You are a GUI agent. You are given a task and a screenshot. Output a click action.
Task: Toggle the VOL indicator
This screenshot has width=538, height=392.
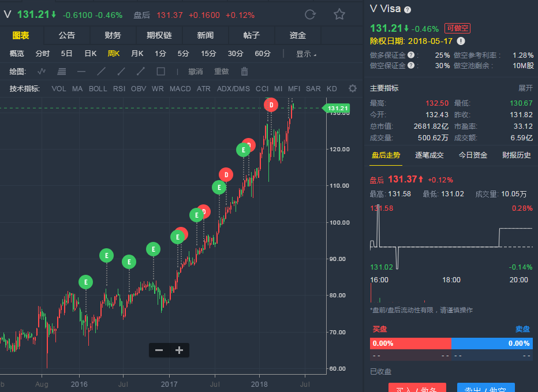tap(59, 88)
